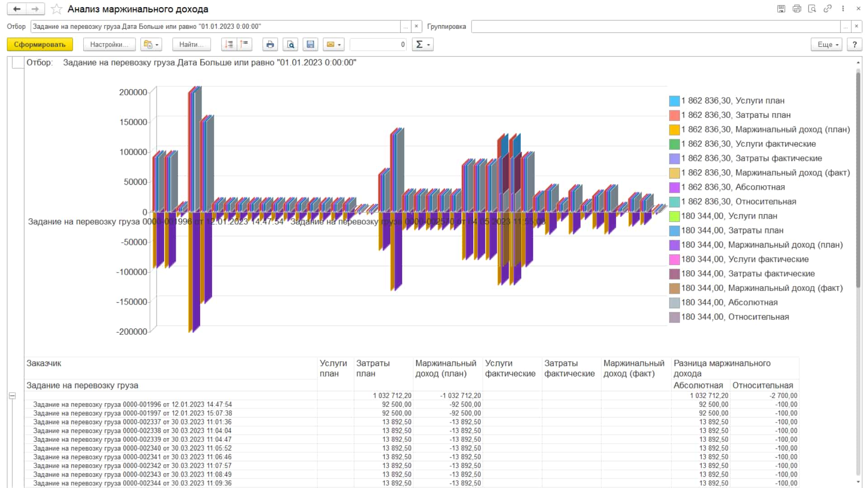Expand the Sigma sum dropdown
Viewport: 868px width, 488px height.
(422, 44)
